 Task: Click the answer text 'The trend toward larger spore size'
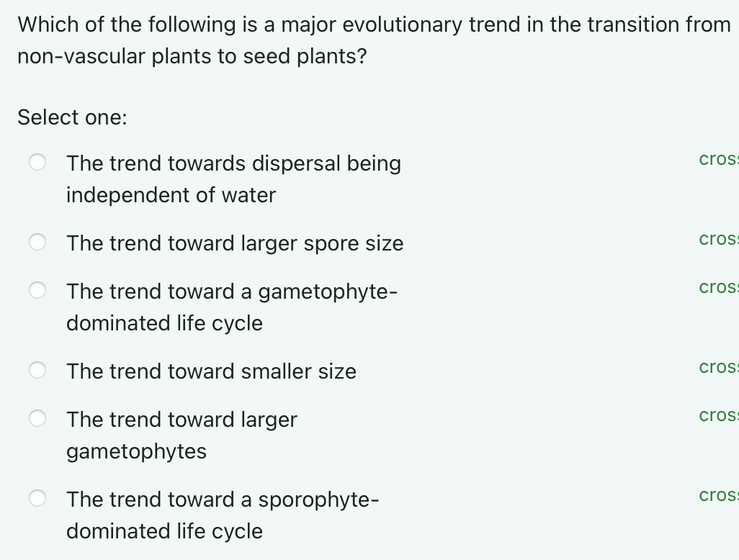click(235, 243)
